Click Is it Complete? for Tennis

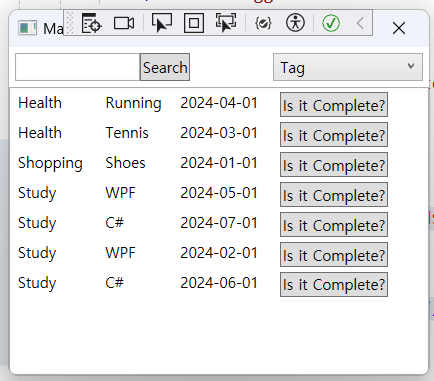pos(334,135)
